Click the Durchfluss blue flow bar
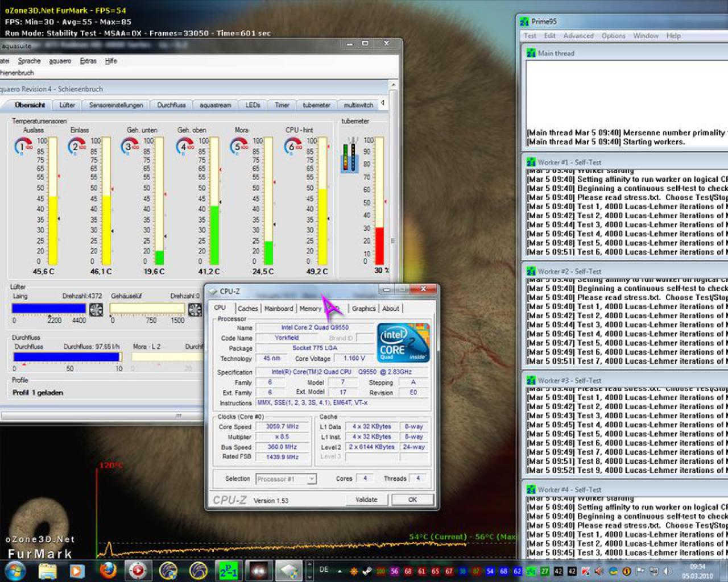The image size is (728, 582). coord(67,357)
